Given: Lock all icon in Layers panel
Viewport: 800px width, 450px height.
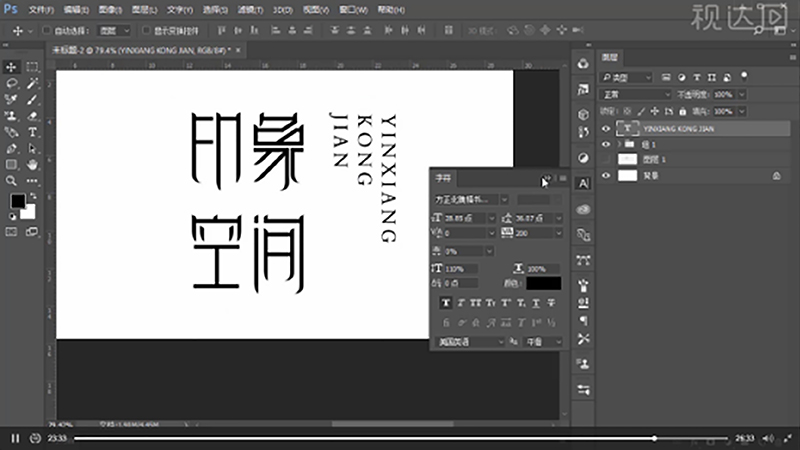Looking at the screenshot, I should [x=683, y=111].
